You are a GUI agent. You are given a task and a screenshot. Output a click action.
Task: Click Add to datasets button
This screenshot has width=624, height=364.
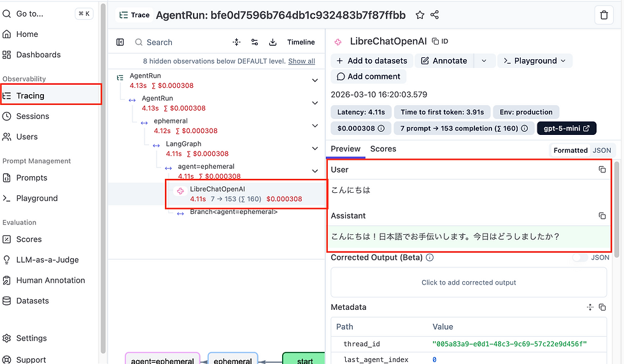(372, 61)
